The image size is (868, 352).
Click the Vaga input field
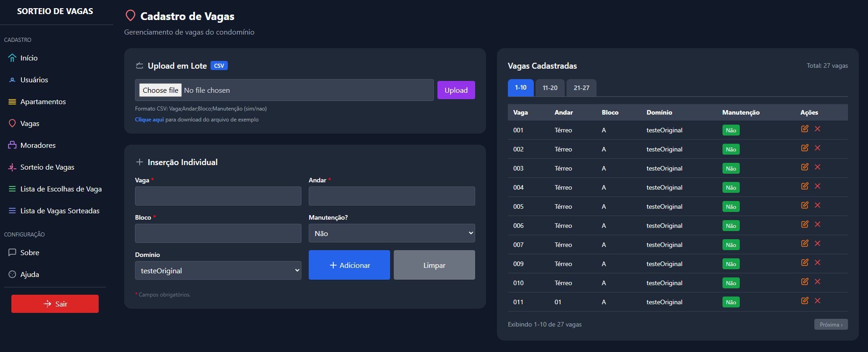(218, 196)
